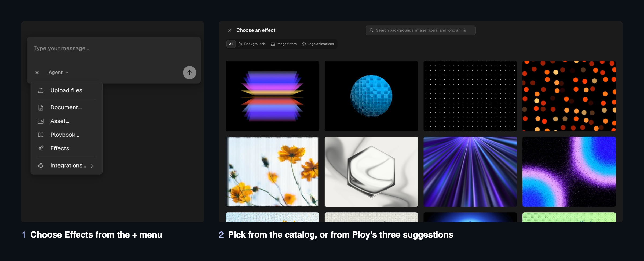The width and height of the screenshot is (644, 261).
Task: Close the Choose an effect panel
Action: pos(230,30)
